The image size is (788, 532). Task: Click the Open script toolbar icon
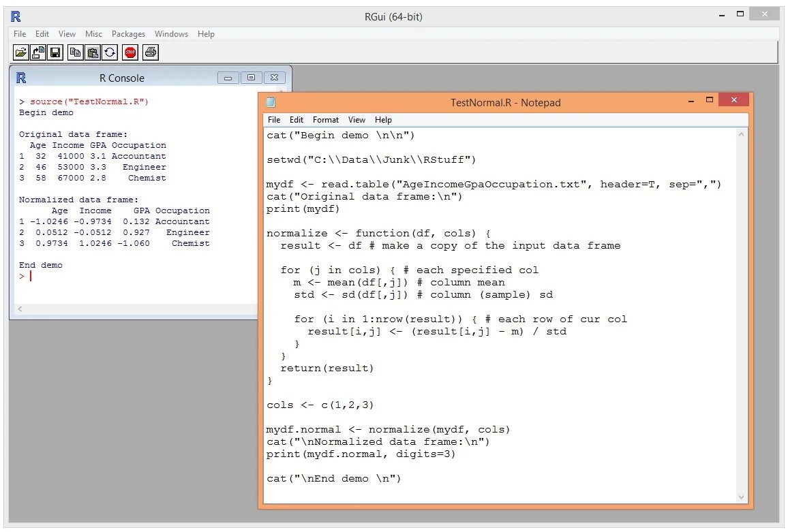(x=20, y=52)
